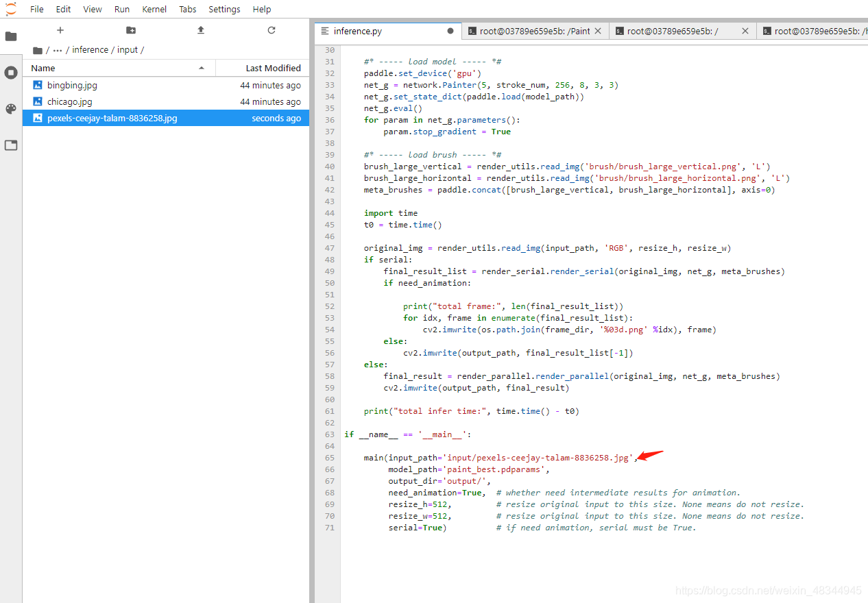Screen dimensions: 868x603
Task: Click the Upload Files icon
Action: [201, 30]
